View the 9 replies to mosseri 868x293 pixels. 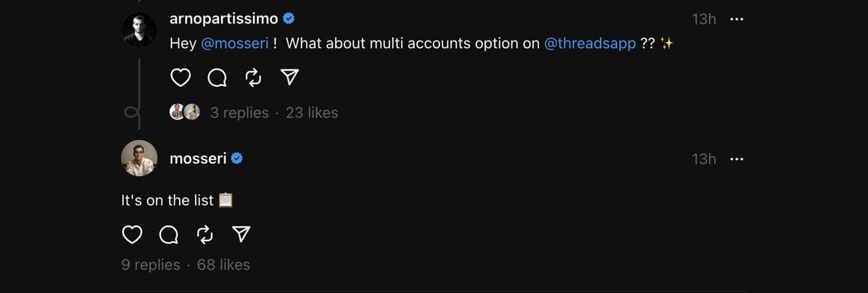(151, 265)
